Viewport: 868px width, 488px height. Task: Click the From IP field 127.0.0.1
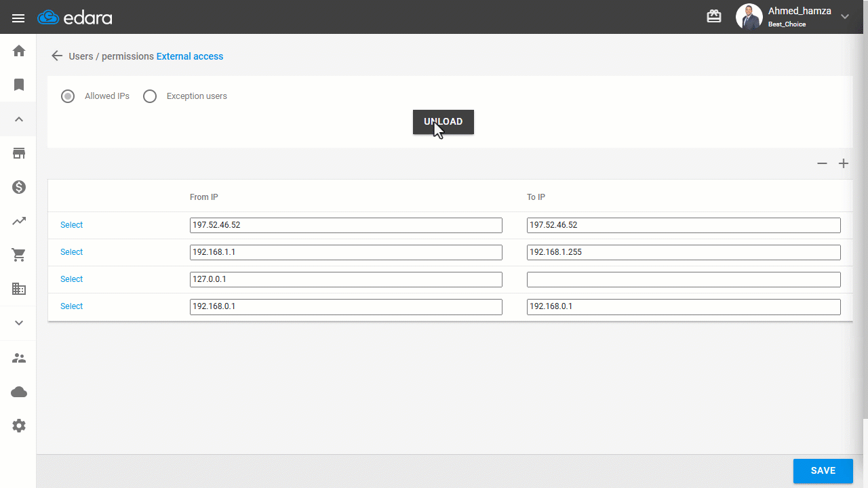(x=346, y=279)
